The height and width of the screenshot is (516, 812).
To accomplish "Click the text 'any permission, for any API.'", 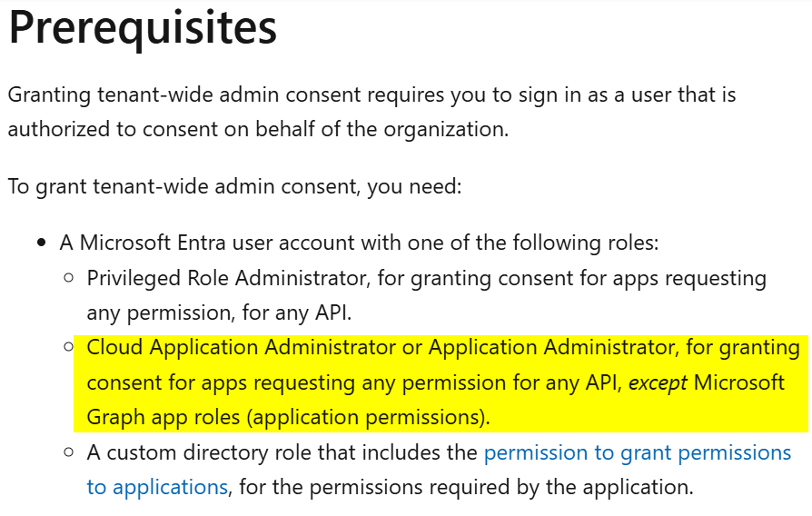I will [x=219, y=313].
